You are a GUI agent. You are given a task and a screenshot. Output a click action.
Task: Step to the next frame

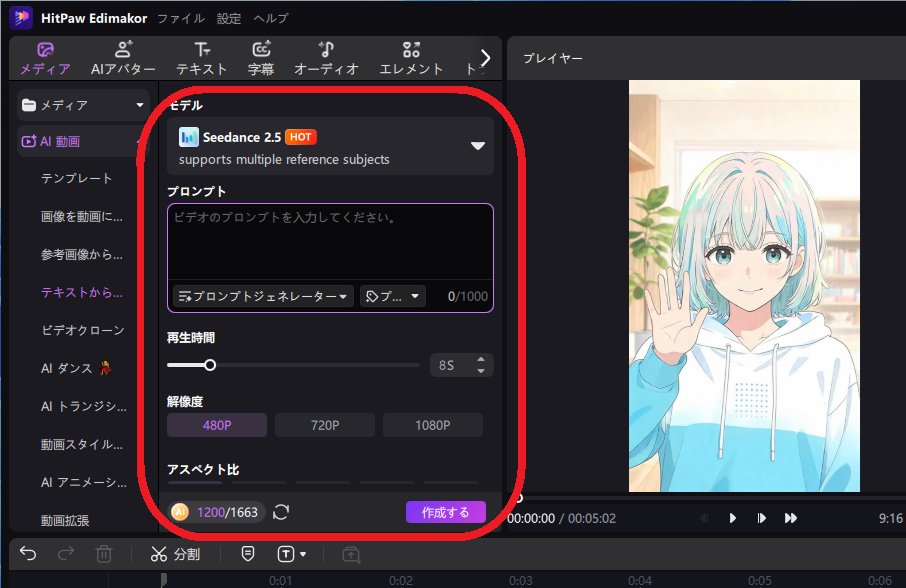[761, 518]
